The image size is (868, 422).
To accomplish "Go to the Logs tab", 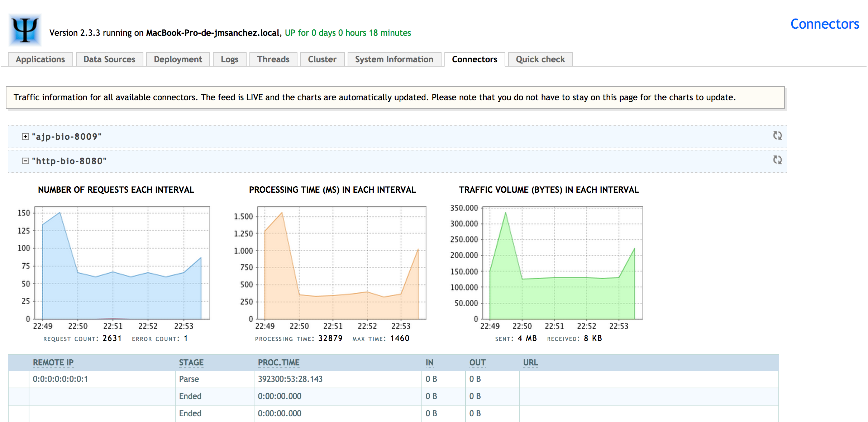I will pos(229,59).
